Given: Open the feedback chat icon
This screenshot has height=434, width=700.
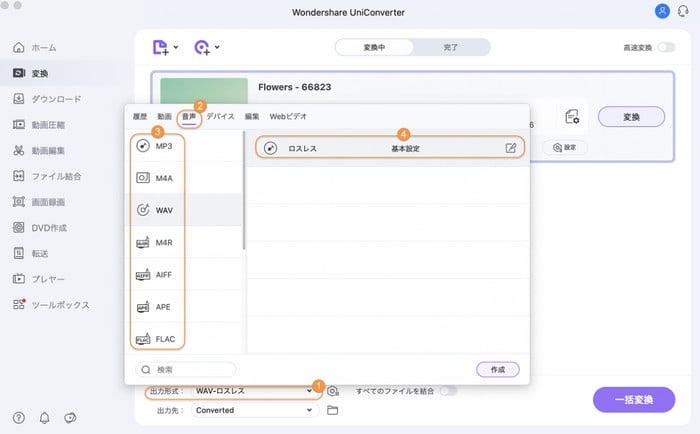Looking at the screenshot, I should (70, 418).
